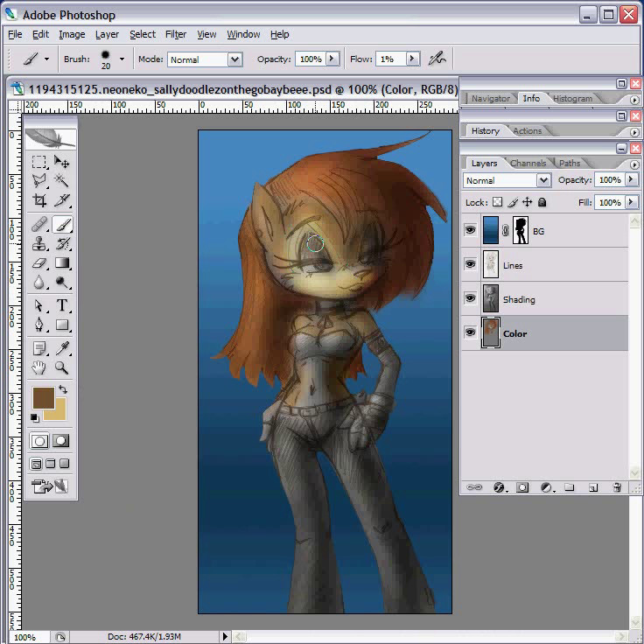Image resolution: width=644 pixels, height=644 pixels.
Task: Click the brush Flow percentage field
Action: click(386, 59)
